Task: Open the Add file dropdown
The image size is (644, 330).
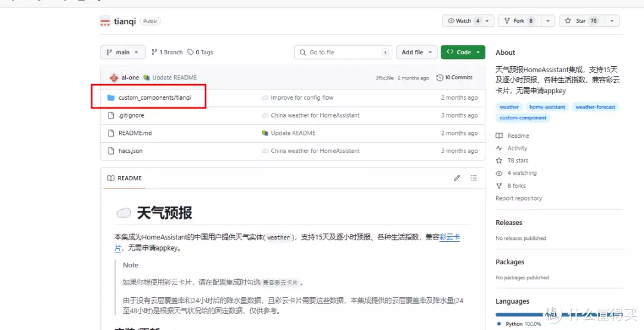Action: pyautogui.click(x=416, y=52)
